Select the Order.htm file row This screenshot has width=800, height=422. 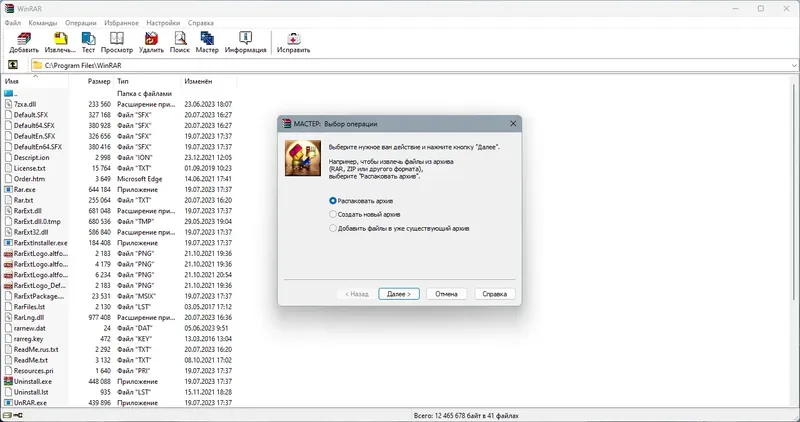[118, 179]
